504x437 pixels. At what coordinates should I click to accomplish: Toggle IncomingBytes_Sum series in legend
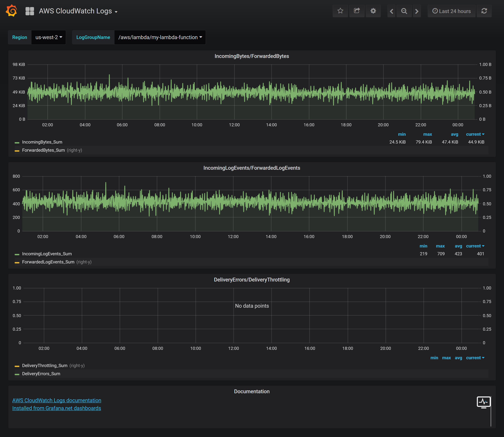tap(42, 142)
